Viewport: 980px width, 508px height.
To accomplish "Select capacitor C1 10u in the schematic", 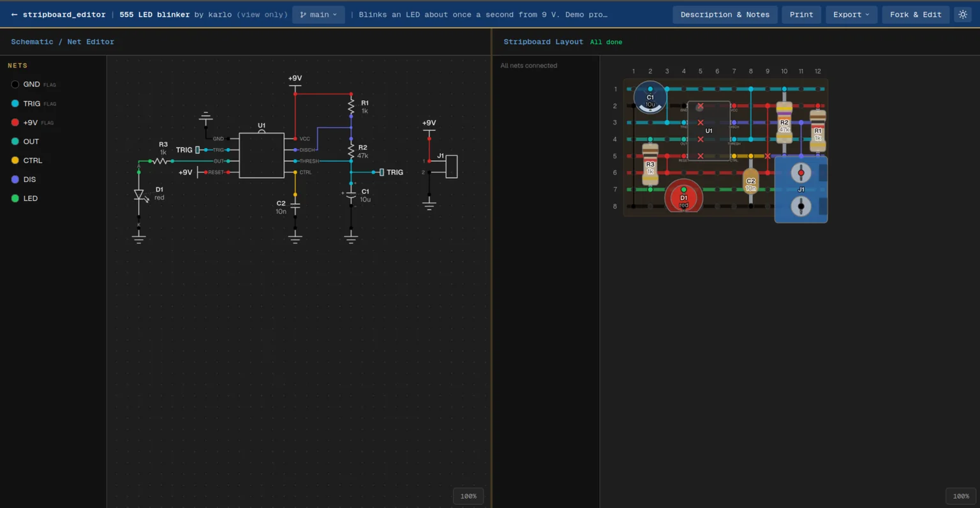I will point(351,195).
